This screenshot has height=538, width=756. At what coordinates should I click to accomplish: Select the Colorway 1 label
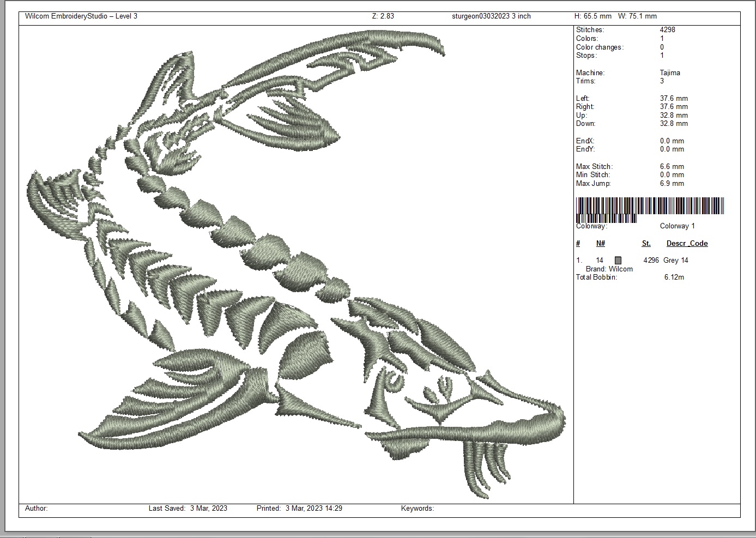click(x=677, y=226)
